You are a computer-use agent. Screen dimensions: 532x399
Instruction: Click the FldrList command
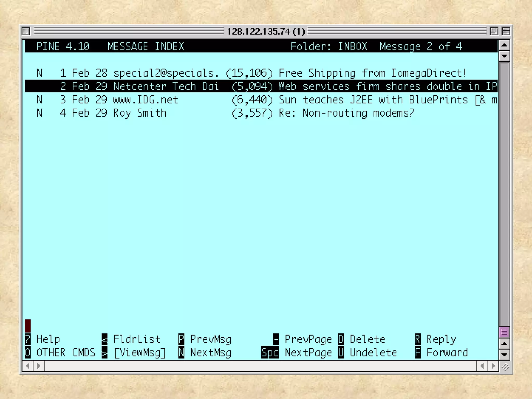[x=137, y=339]
